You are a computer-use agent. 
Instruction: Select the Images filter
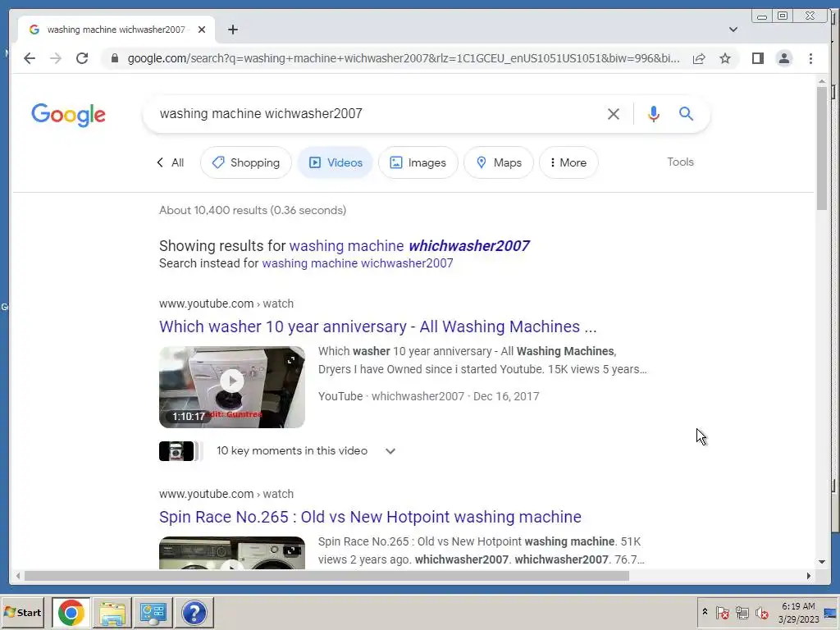click(x=418, y=162)
